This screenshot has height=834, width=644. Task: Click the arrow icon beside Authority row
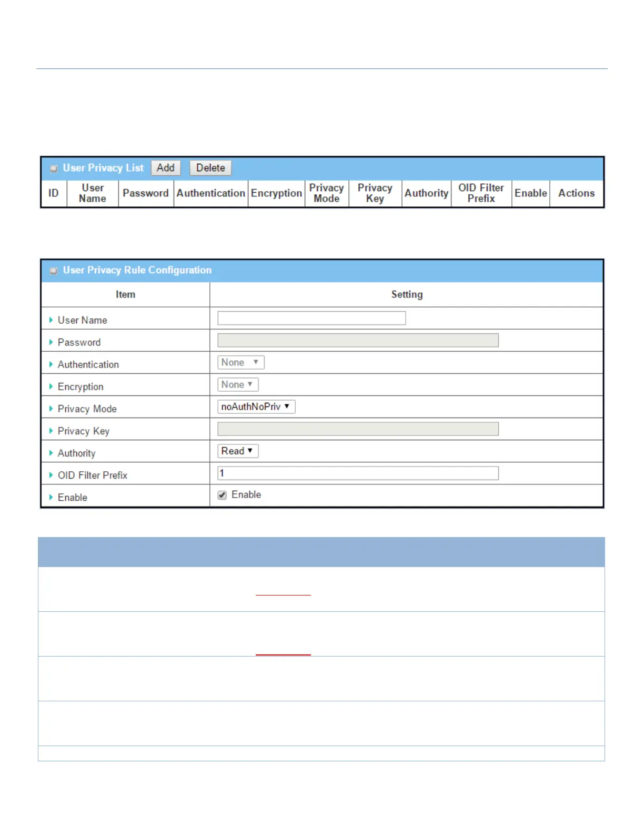coord(51,452)
